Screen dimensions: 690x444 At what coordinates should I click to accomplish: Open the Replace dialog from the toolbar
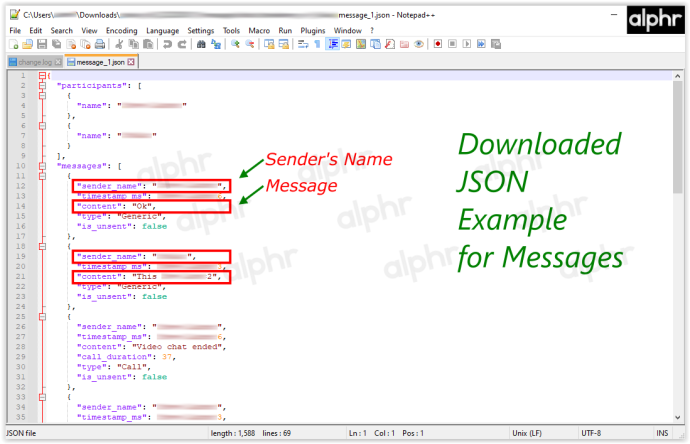(x=216, y=44)
